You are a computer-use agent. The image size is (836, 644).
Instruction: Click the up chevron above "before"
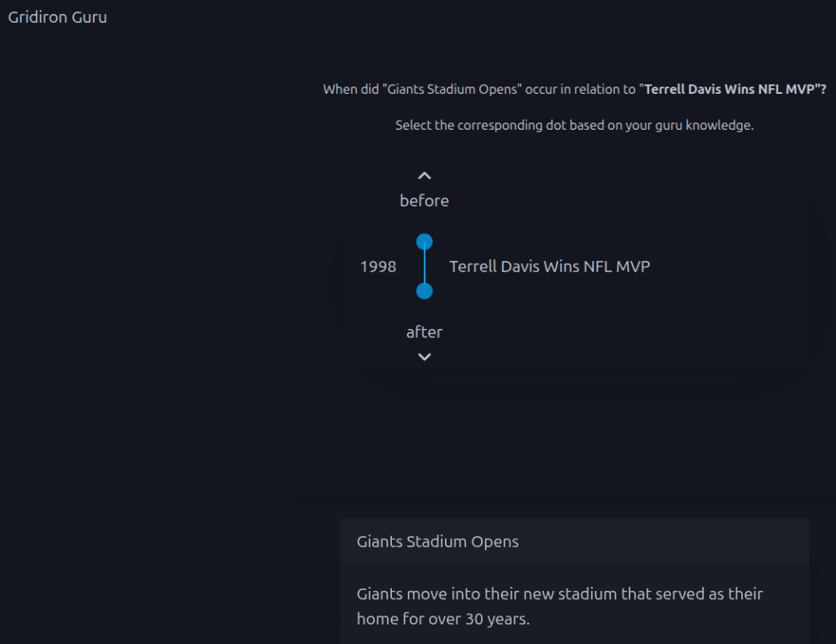pyautogui.click(x=424, y=175)
